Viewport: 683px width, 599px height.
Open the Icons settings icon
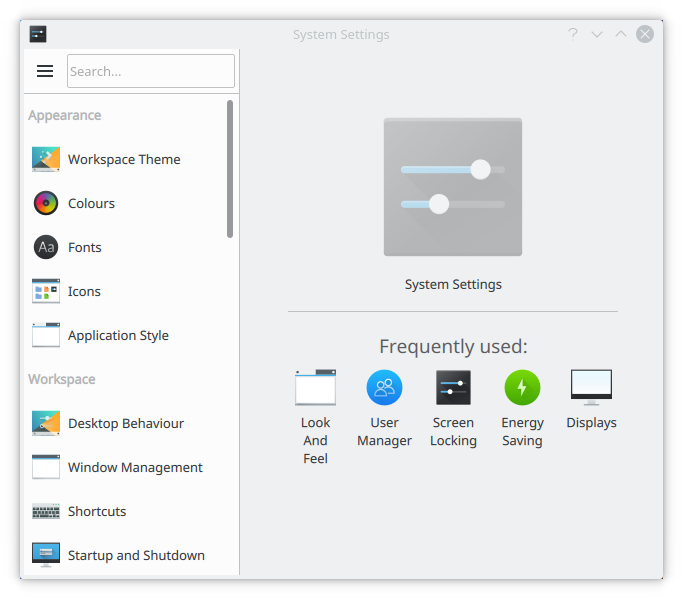click(46, 291)
